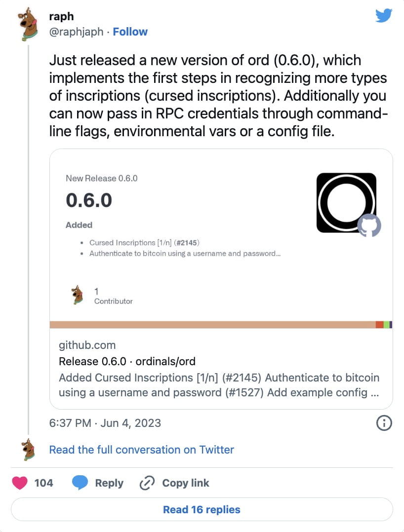The width and height of the screenshot is (404, 532).
Task: Click the copy link chain icon
Action: [x=147, y=483]
